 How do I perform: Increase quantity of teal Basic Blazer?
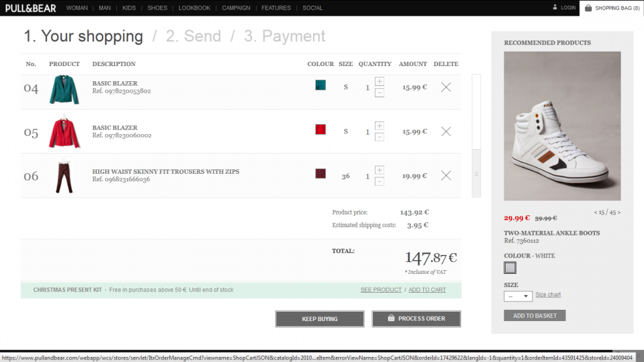pos(379,82)
